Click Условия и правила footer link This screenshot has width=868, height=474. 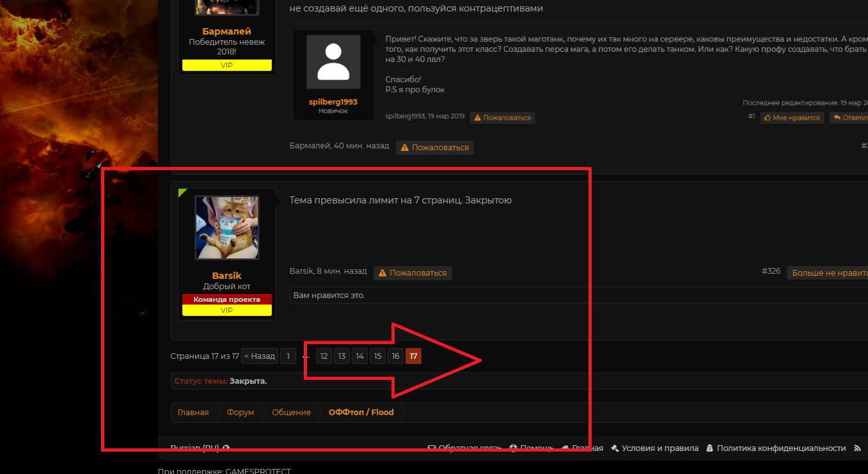click(654, 448)
